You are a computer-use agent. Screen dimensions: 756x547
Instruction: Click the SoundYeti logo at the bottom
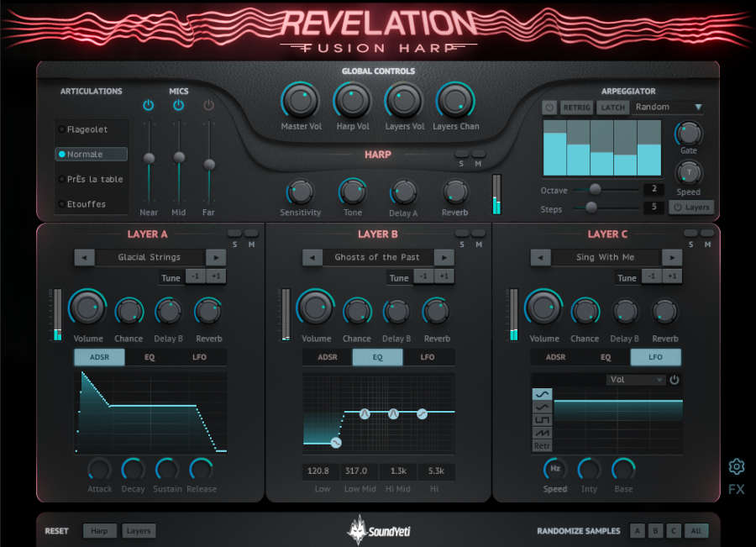pos(378,529)
